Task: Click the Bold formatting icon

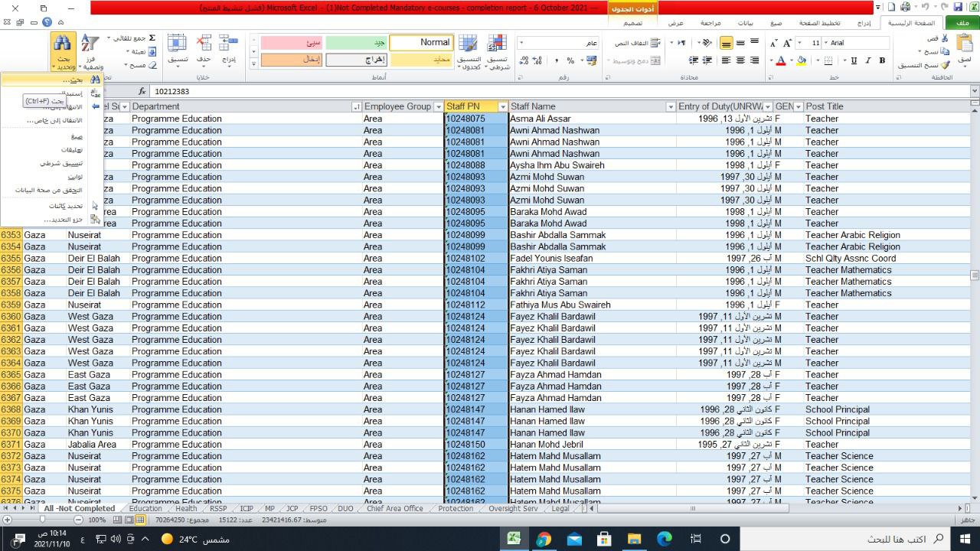Action: point(882,60)
